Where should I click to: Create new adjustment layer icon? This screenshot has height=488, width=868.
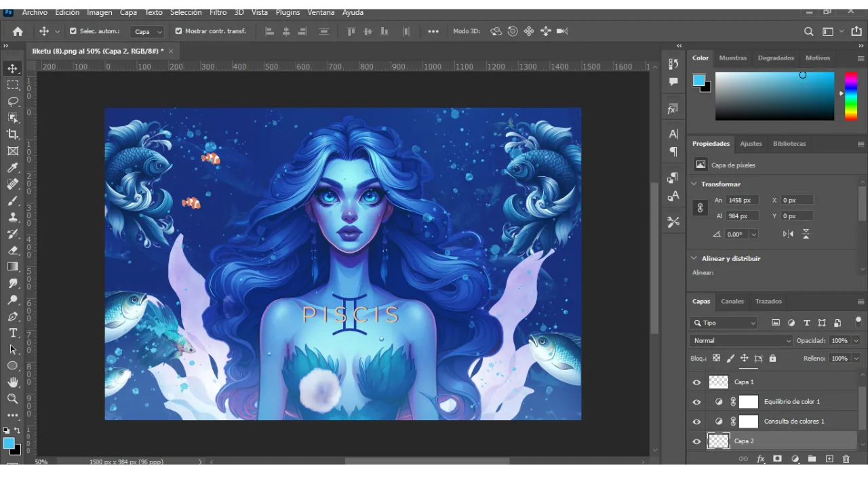coord(795,459)
